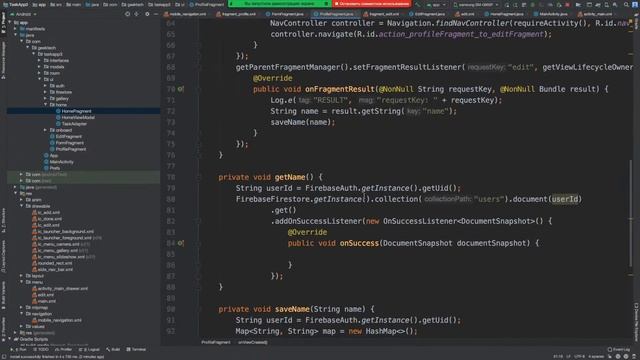This screenshot has height=360, width=640.
Task: Open ProfileFragment class in project tree
Action: tap(71, 149)
